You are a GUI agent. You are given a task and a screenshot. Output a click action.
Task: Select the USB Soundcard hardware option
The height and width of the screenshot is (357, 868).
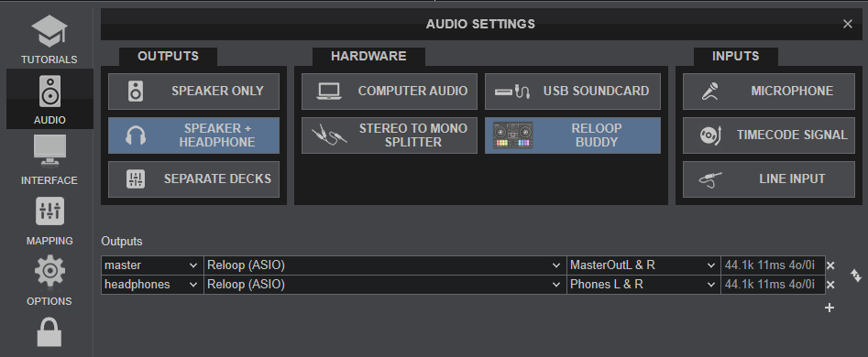pyautogui.click(x=573, y=92)
